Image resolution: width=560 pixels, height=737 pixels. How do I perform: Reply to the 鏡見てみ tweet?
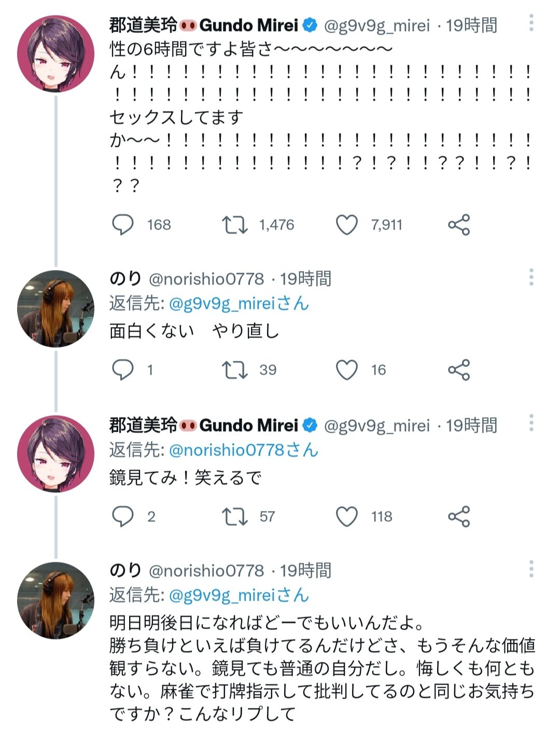pyautogui.click(x=123, y=517)
